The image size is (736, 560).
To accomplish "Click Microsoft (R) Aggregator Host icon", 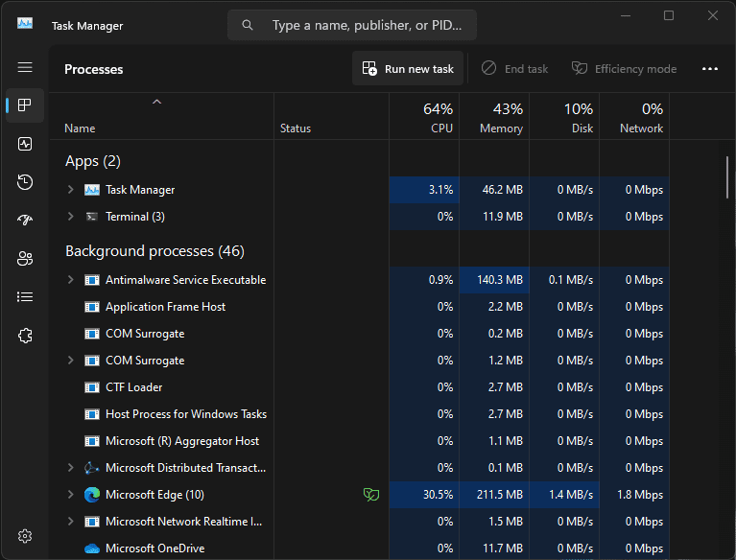I will point(91,441).
